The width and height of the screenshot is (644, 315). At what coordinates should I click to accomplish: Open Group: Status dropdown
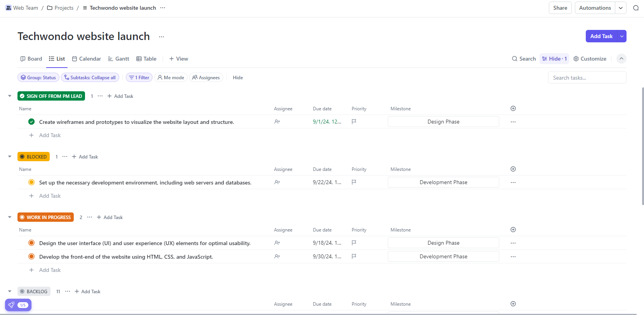click(38, 78)
